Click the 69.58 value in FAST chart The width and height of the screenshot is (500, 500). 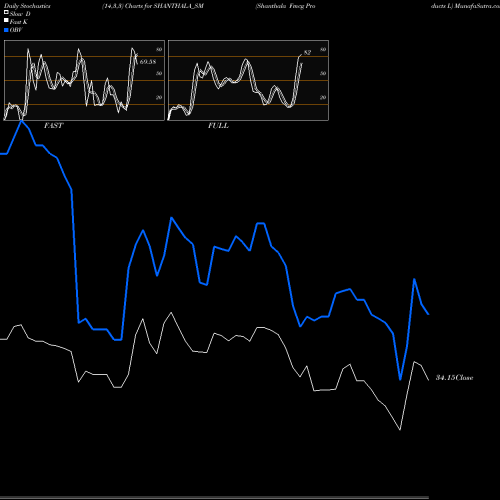[148, 62]
